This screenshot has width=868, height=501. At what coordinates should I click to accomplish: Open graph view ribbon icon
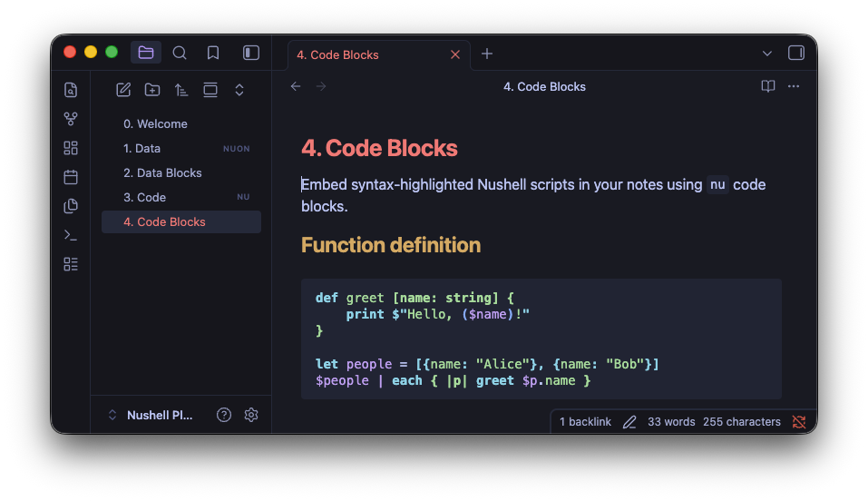(71, 119)
